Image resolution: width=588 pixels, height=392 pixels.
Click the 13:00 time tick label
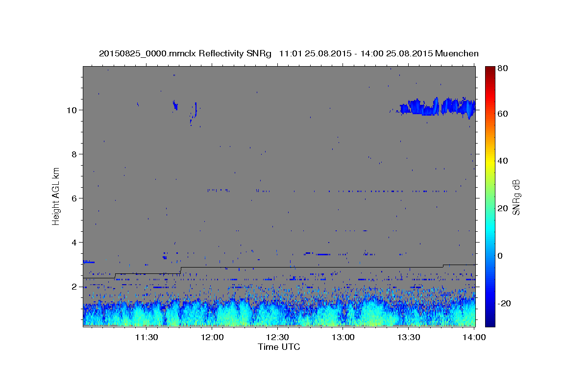coord(343,337)
